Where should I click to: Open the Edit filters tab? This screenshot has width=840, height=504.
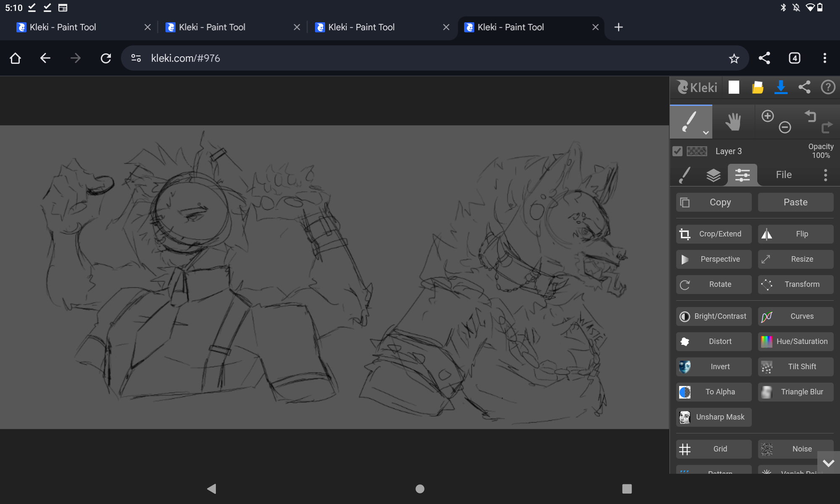pos(742,175)
